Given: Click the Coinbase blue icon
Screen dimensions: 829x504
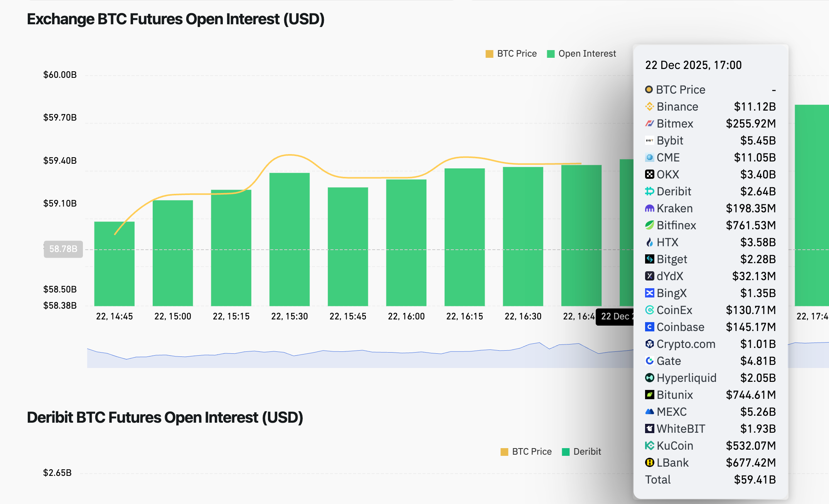Looking at the screenshot, I should tap(650, 327).
